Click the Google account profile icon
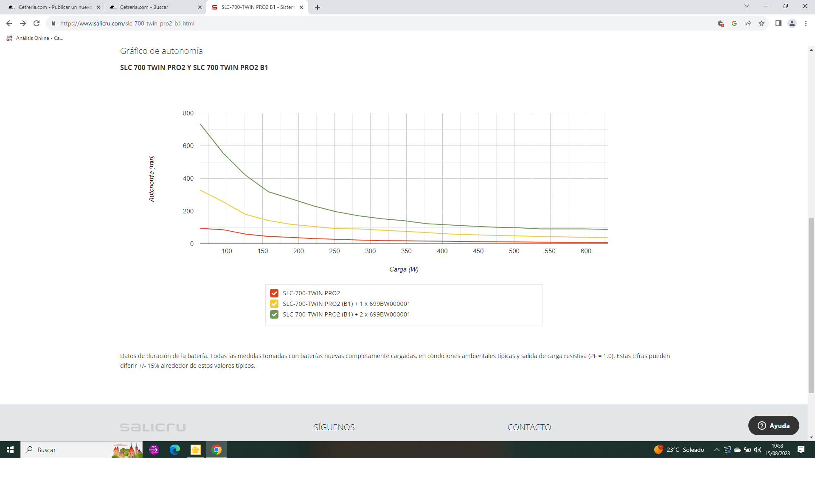The width and height of the screenshot is (815, 504). [792, 23]
